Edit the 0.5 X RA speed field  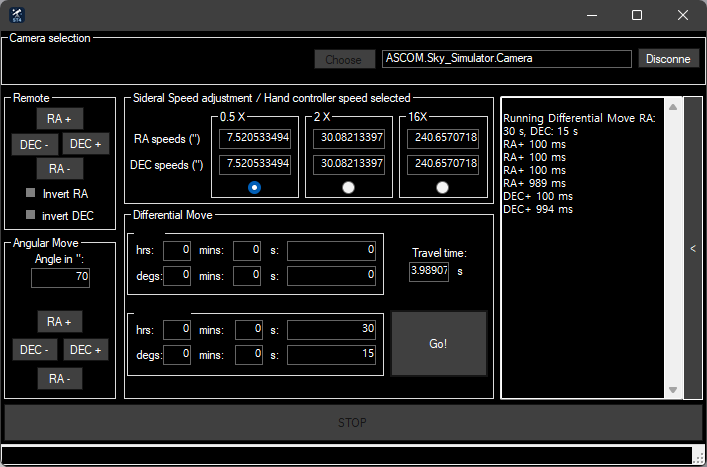255,138
